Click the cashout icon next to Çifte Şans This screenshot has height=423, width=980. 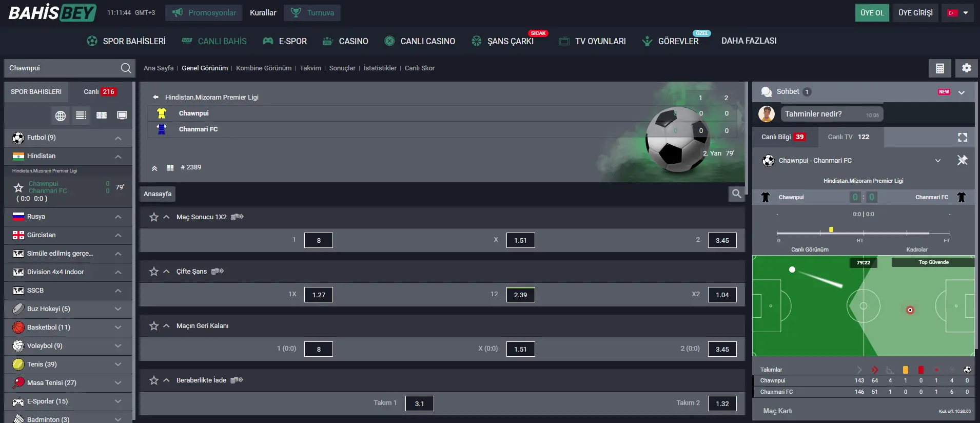pyautogui.click(x=218, y=271)
